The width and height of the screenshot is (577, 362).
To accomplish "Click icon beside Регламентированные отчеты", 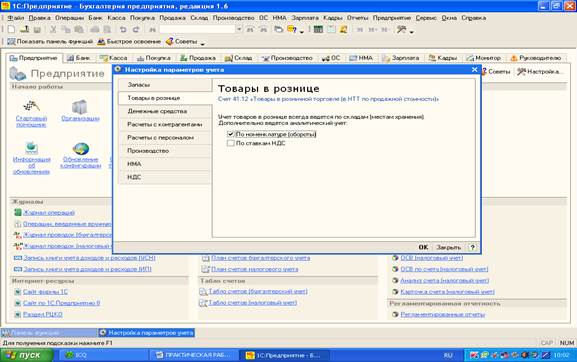I will [x=395, y=315].
